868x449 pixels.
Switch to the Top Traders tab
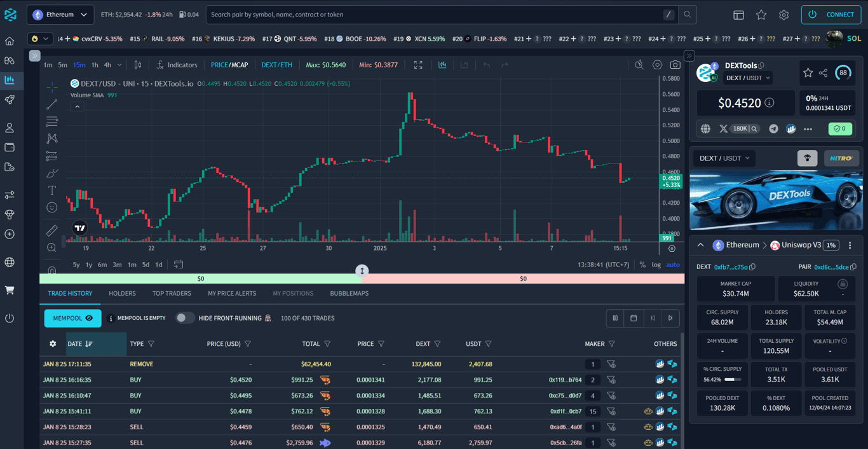tap(172, 293)
